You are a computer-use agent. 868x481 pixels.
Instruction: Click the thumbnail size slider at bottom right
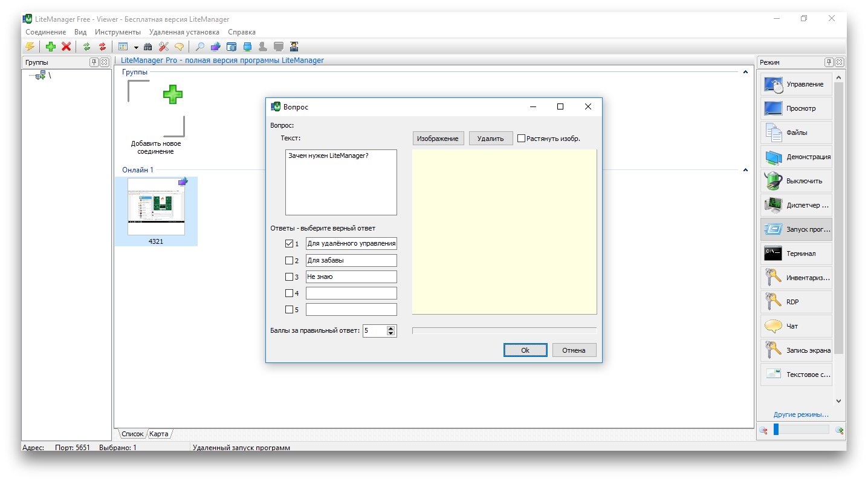pyautogui.click(x=801, y=430)
